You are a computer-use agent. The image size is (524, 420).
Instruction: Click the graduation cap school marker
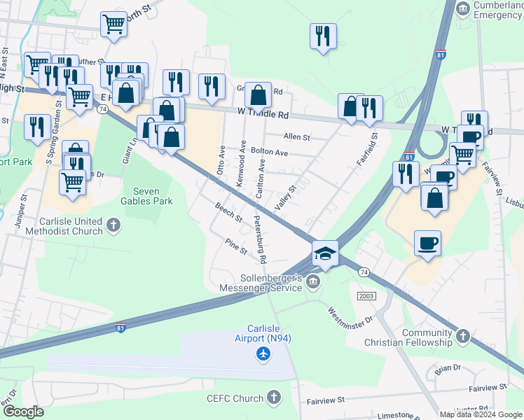[325, 253]
